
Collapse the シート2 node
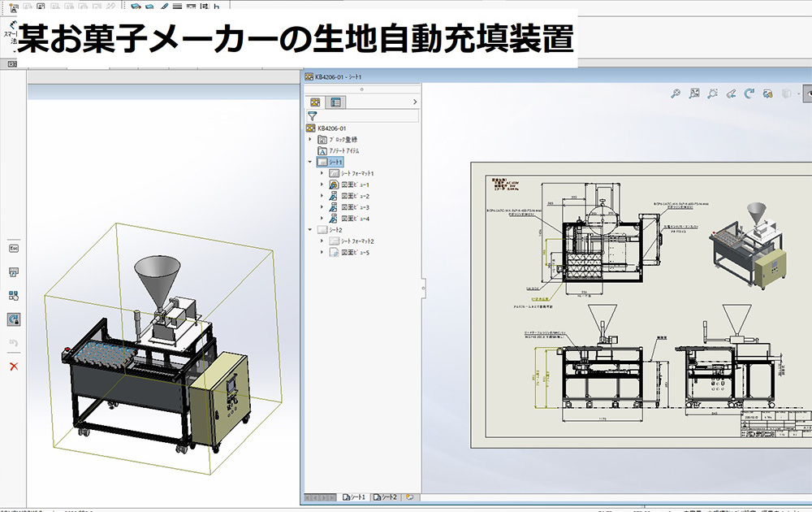click(x=310, y=229)
